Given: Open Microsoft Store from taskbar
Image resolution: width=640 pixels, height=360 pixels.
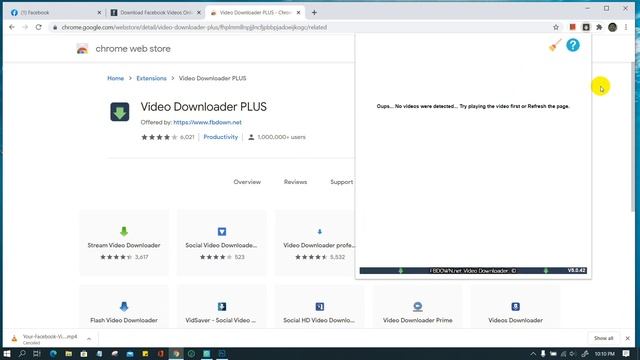Looking at the screenshot, I should [84, 354].
